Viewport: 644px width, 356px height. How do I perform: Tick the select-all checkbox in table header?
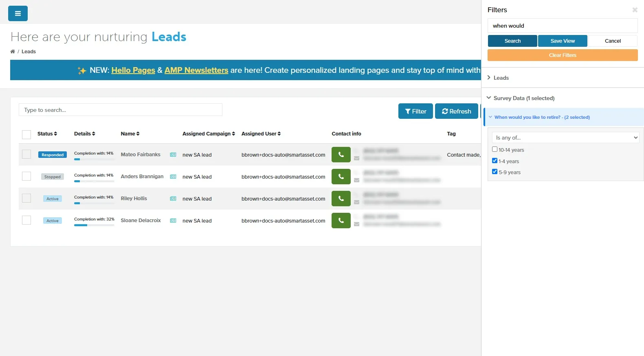[x=26, y=135]
